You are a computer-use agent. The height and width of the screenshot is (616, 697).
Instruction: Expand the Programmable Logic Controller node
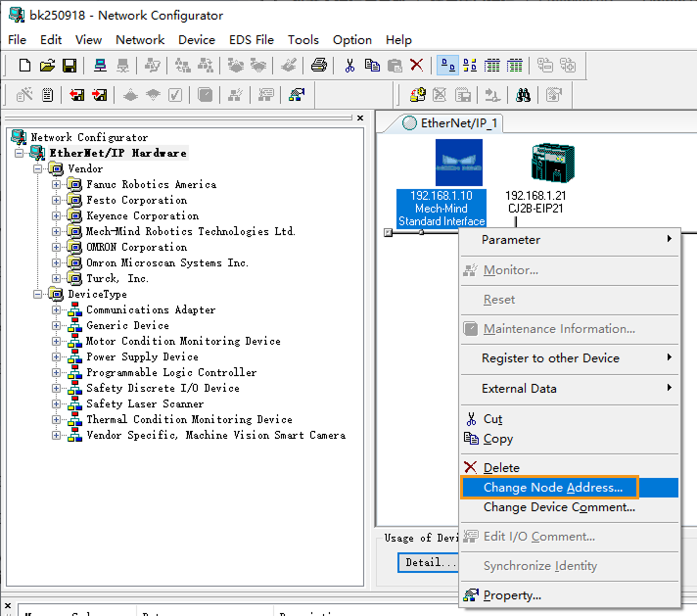[56, 372]
